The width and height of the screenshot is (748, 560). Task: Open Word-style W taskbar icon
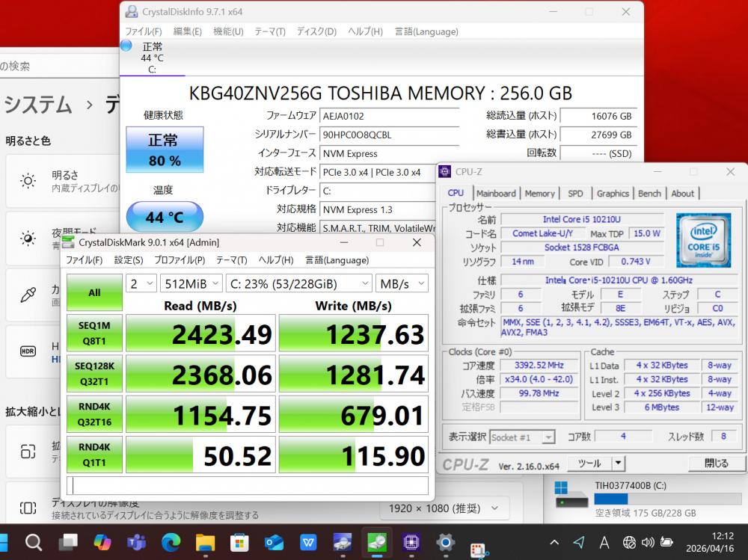[308, 542]
